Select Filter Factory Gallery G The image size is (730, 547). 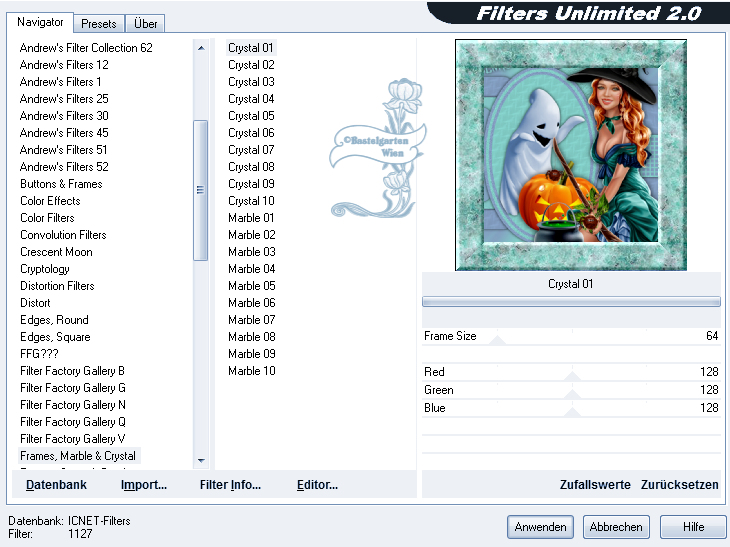click(x=73, y=388)
